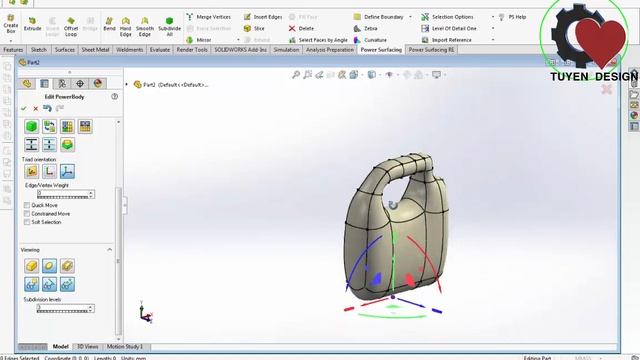
Task: Select the first Viewing box display mode
Action: click(31, 266)
